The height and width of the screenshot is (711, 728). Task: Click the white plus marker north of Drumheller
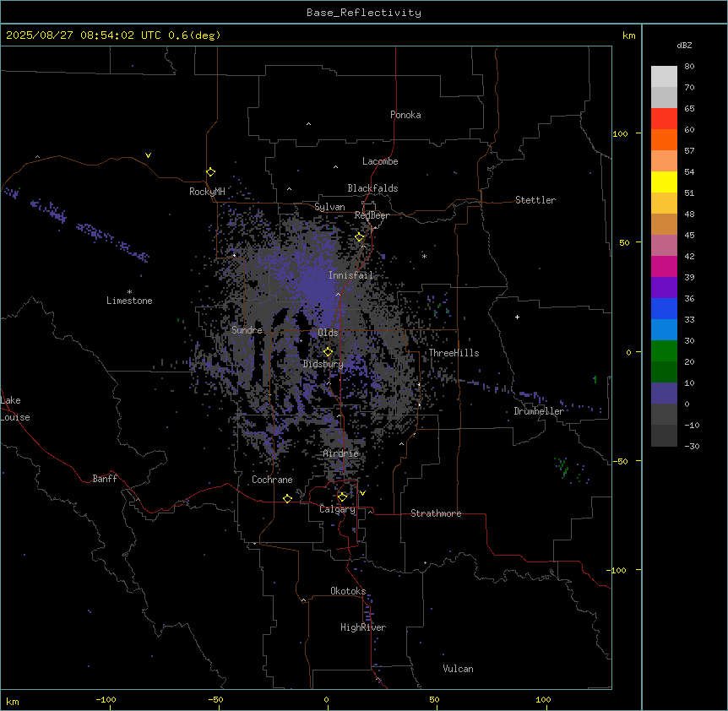517,317
